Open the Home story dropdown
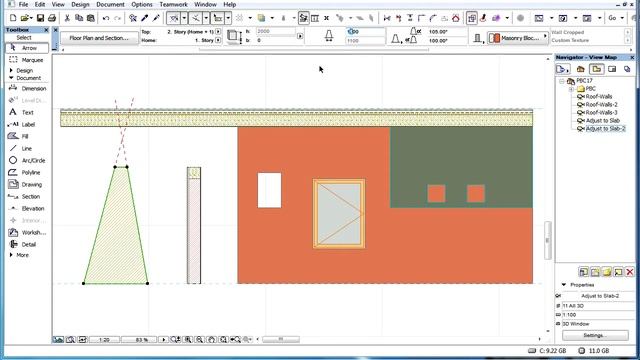The height and width of the screenshot is (360, 640). click(x=218, y=40)
